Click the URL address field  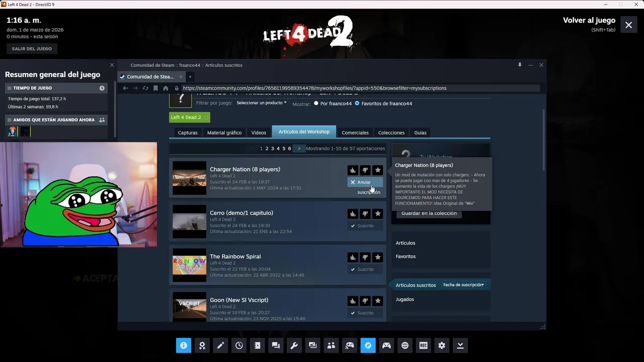point(360,88)
